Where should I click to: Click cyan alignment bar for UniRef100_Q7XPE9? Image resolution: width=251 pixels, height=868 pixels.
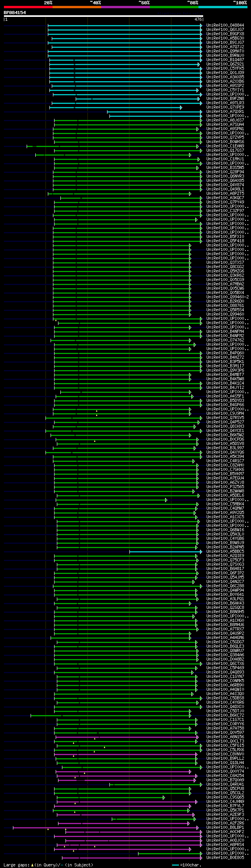(x=116, y=107)
